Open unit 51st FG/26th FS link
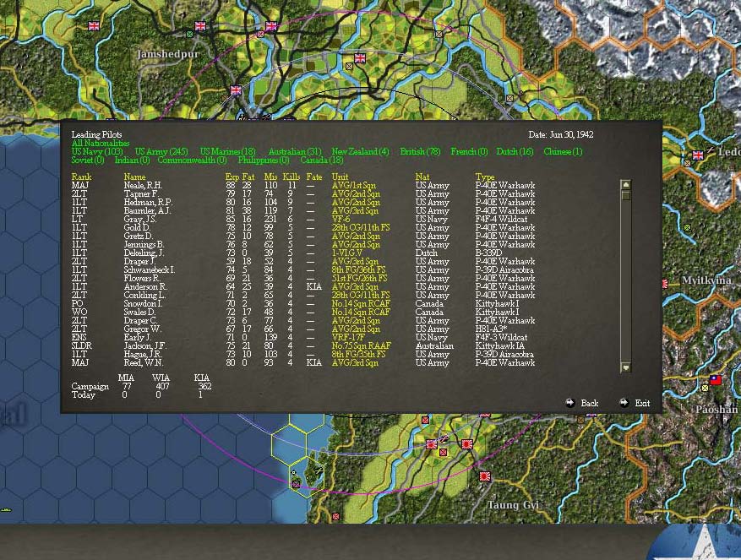This screenshot has height=560, width=741. (x=359, y=279)
